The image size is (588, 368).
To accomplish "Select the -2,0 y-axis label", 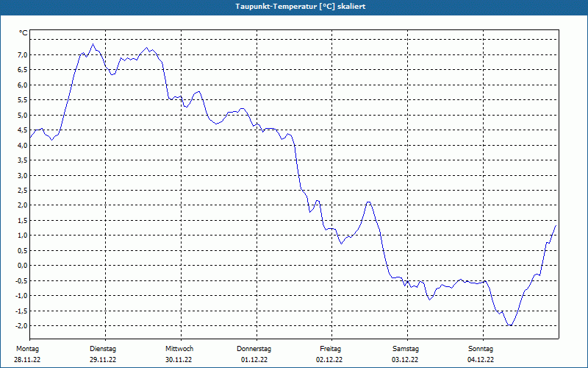I will point(21,326).
